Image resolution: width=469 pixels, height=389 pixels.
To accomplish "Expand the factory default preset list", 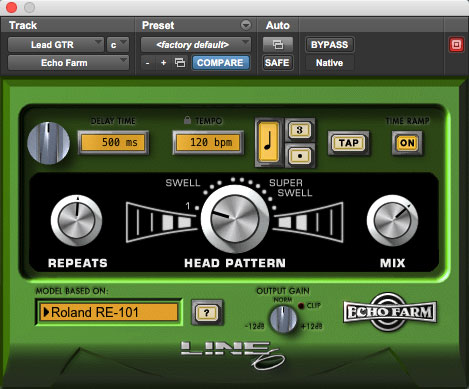I will 196,45.
